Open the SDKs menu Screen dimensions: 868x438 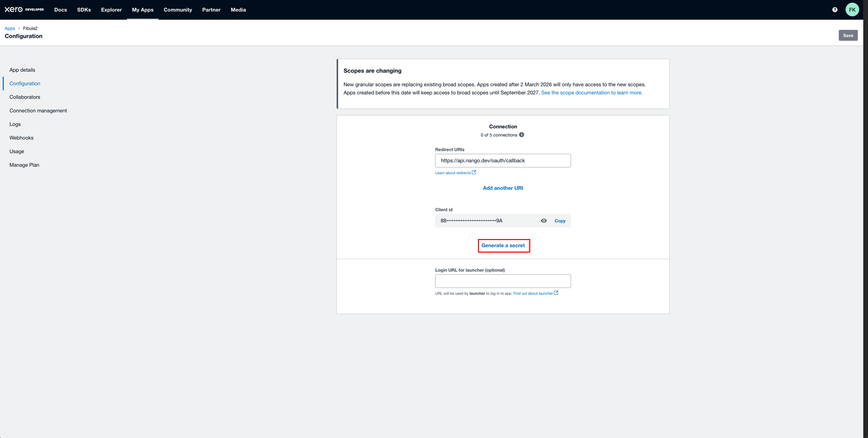(x=84, y=10)
